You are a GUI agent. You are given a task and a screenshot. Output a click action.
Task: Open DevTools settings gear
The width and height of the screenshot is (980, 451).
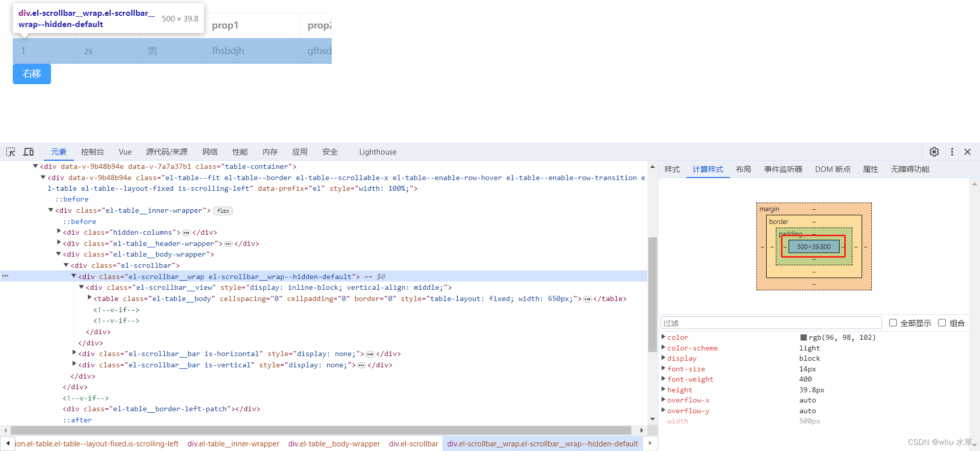coord(934,152)
